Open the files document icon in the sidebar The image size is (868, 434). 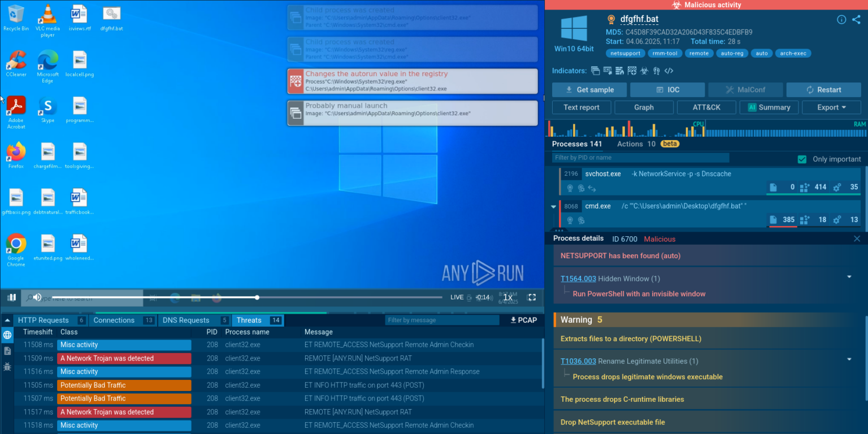click(x=7, y=351)
